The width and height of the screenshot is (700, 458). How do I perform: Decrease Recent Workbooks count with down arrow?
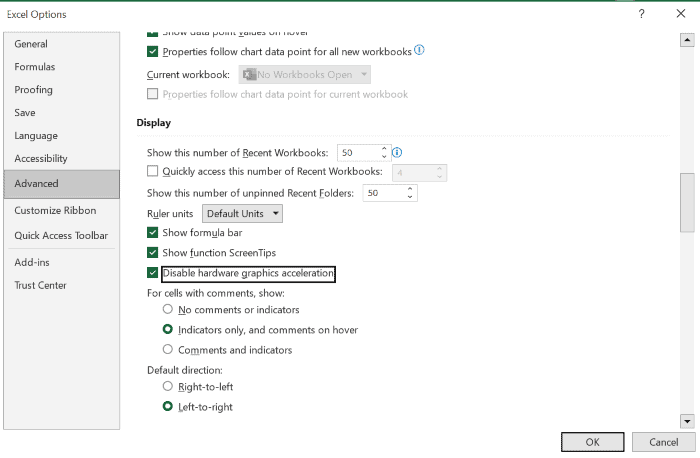[x=384, y=156]
